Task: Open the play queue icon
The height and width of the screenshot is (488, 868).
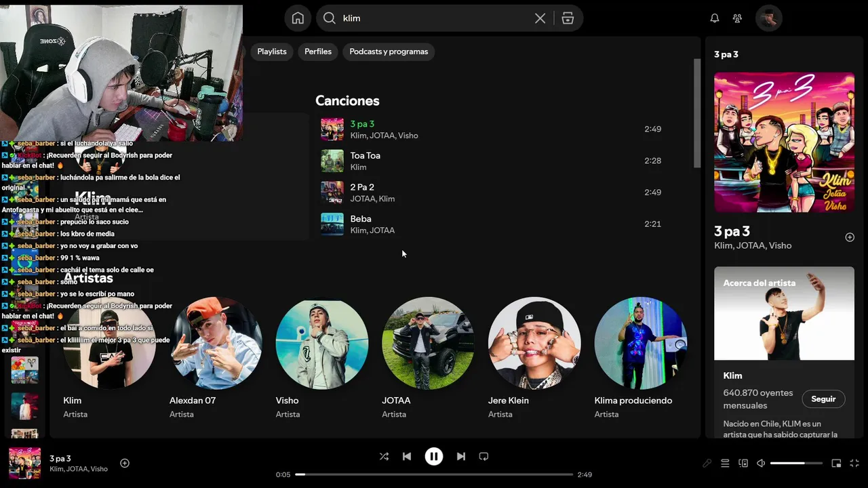Action: (x=725, y=463)
